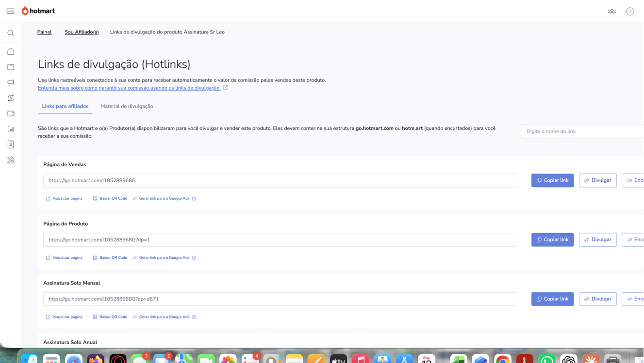Click the Google Ads help icon under Página de Vendas
Viewport: 644px width, 363px height.
194,198
